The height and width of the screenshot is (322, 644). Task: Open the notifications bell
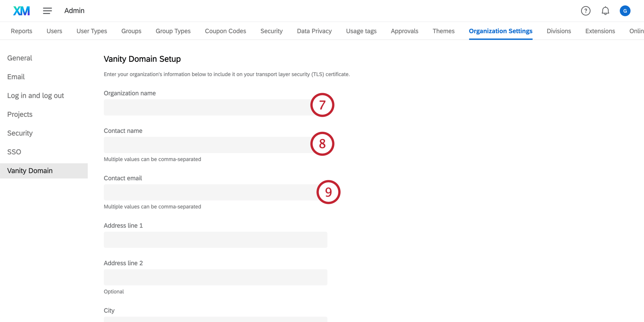click(x=605, y=11)
